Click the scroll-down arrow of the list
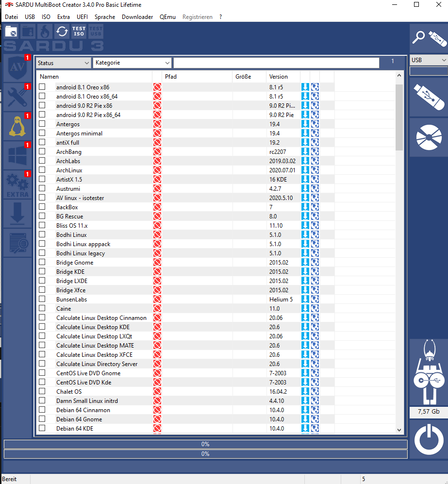The image size is (448, 484). point(399,430)
